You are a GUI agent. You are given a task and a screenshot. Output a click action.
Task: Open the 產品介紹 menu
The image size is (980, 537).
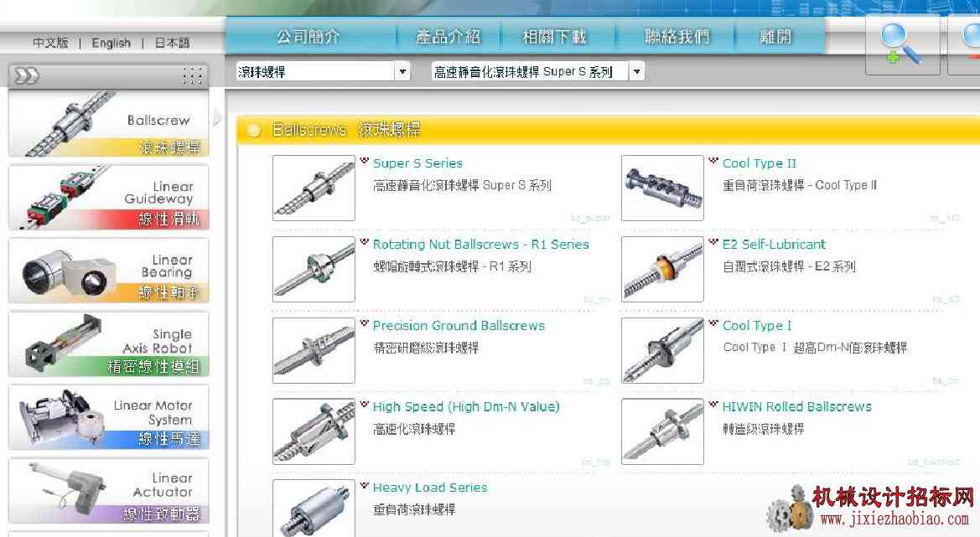click(449, 37)
